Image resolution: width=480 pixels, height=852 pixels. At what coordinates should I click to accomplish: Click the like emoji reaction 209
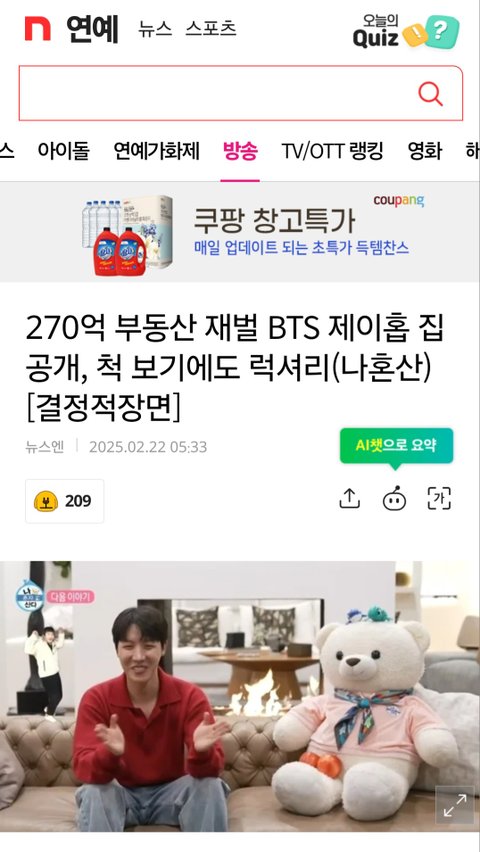pos(65,501)
